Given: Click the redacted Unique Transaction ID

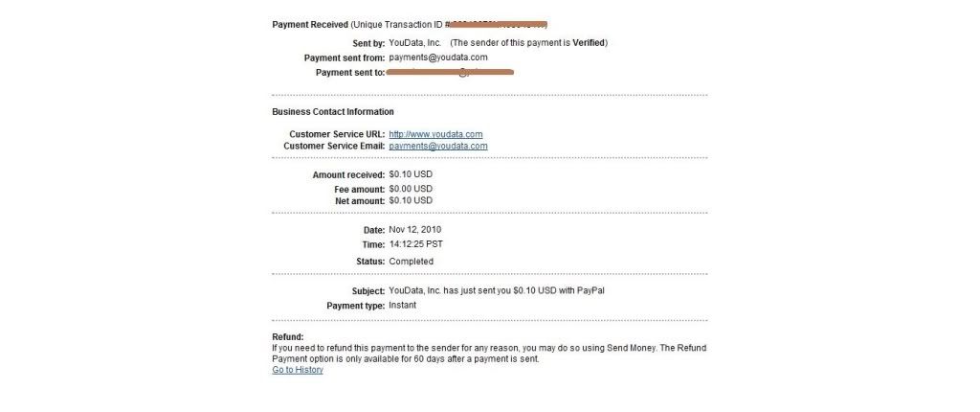Looking at the screenshot, I should (500, 24).
